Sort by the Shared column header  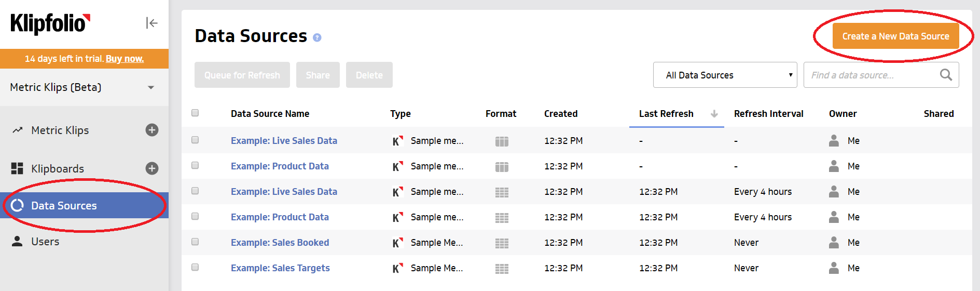[938, 114]
